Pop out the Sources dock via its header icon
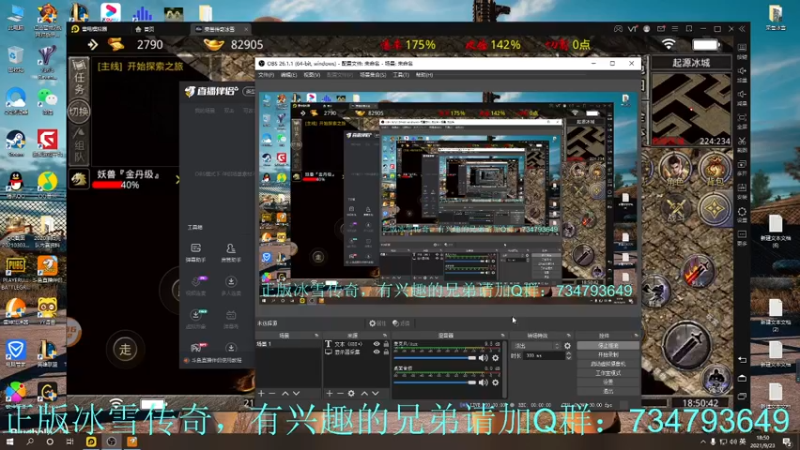800x450 pixels. point(385,335)
